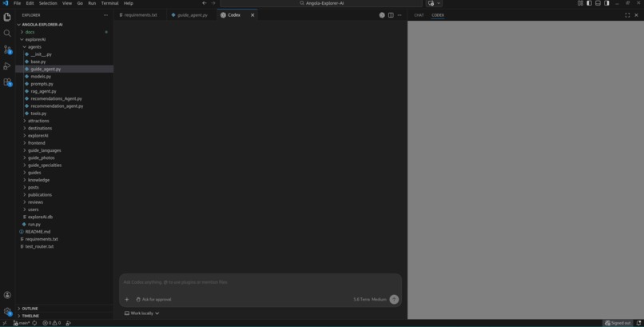The image size is (644, 327).
Task: Click the main branch in status bar
Action: coord(22,323)
